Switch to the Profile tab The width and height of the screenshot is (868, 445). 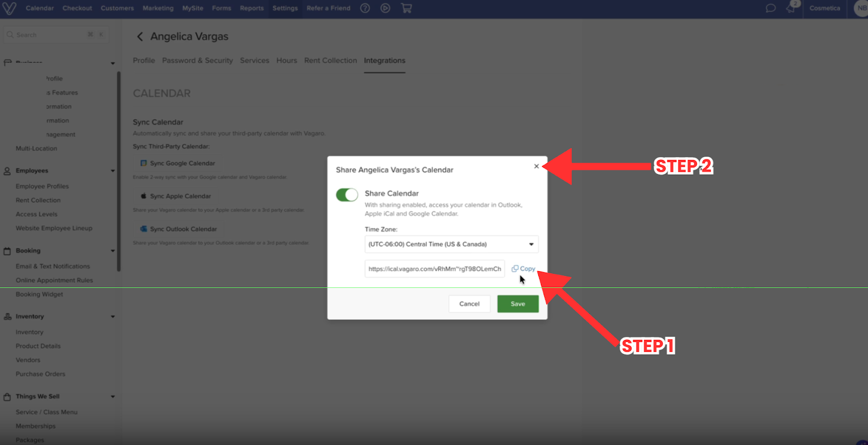144,61
